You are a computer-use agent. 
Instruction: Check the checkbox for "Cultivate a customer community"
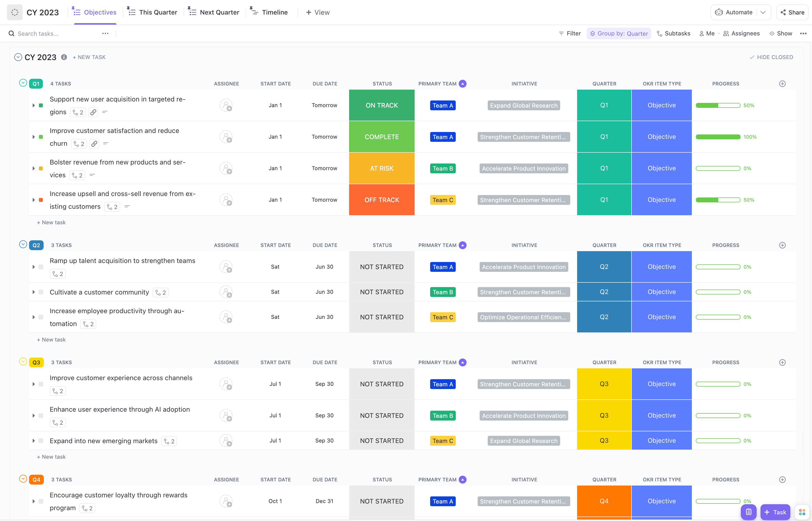(41, 292)
